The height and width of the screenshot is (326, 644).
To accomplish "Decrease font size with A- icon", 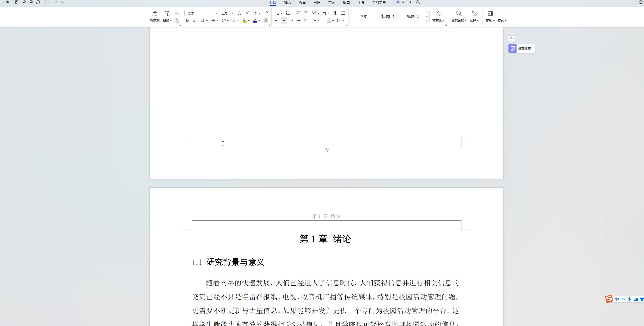I will (x=247, y=13).
